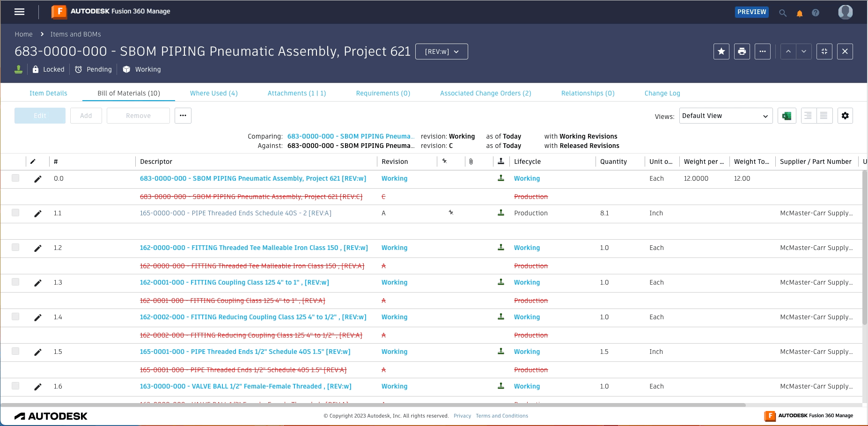Select Bill of Materials (10) tab
The height and width of the screenshot is (426, 868).
tap(129, 93)
